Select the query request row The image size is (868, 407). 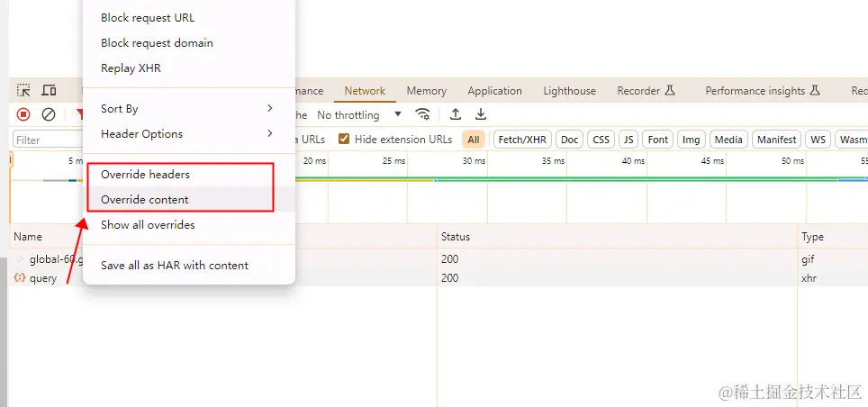tap(439, 278)
